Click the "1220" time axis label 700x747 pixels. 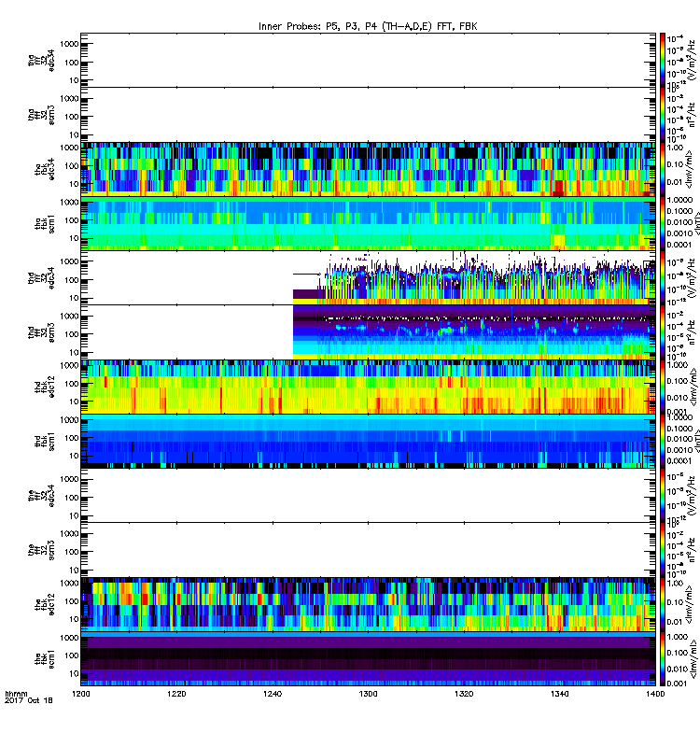click(176, 694)
